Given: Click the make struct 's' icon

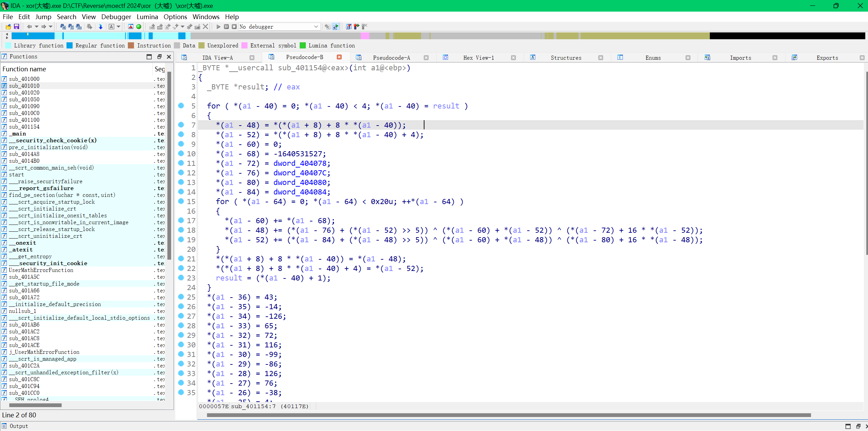Looking at the screenshot, I should pos(176,27).
